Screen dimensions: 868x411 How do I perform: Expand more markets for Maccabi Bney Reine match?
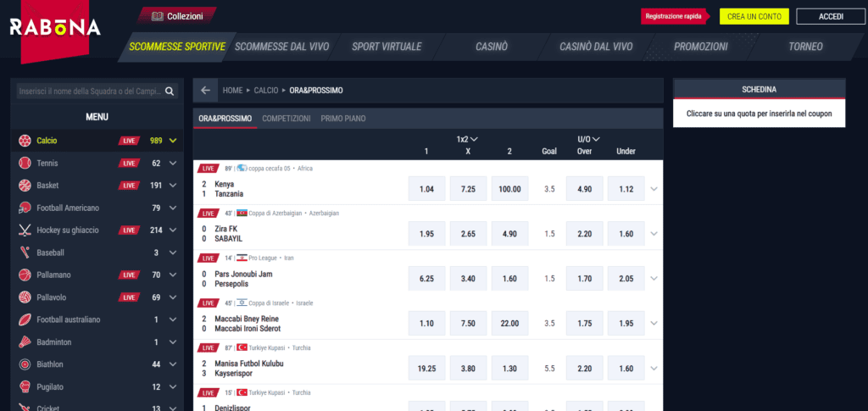(x=654, y=324)
